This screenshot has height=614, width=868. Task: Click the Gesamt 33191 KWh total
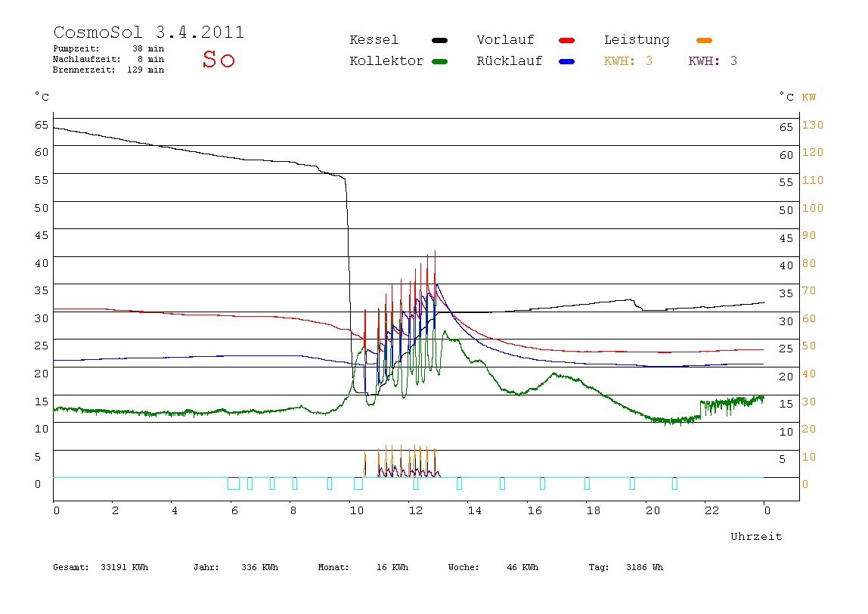click(101, 567)
